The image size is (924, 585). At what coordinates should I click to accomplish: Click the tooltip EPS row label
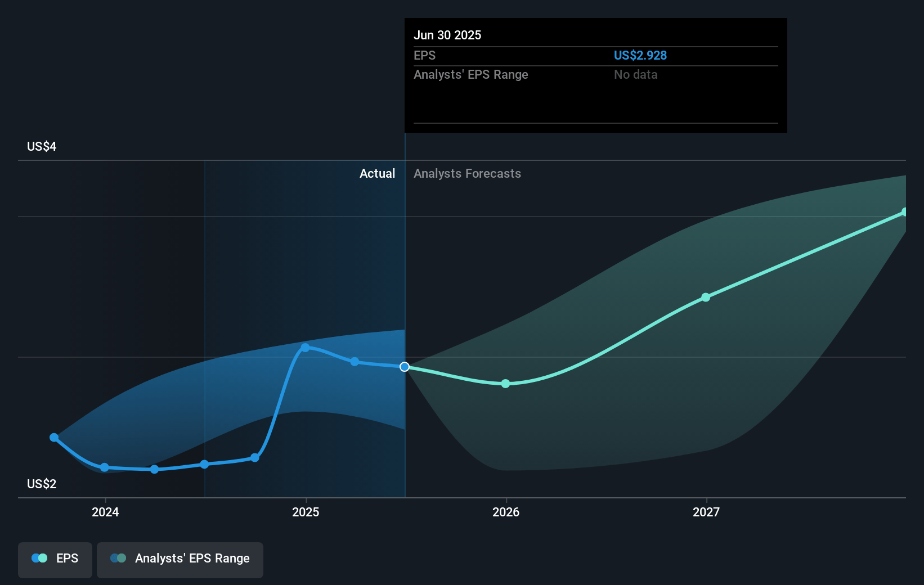coord(424,55)
